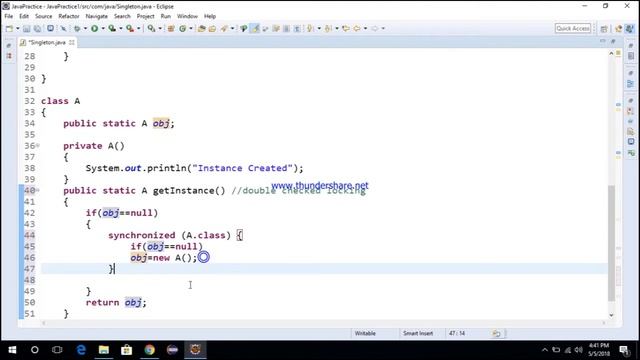
Task: Click the vertical scrollbar thumb in editor
Action: pos(611,243)
